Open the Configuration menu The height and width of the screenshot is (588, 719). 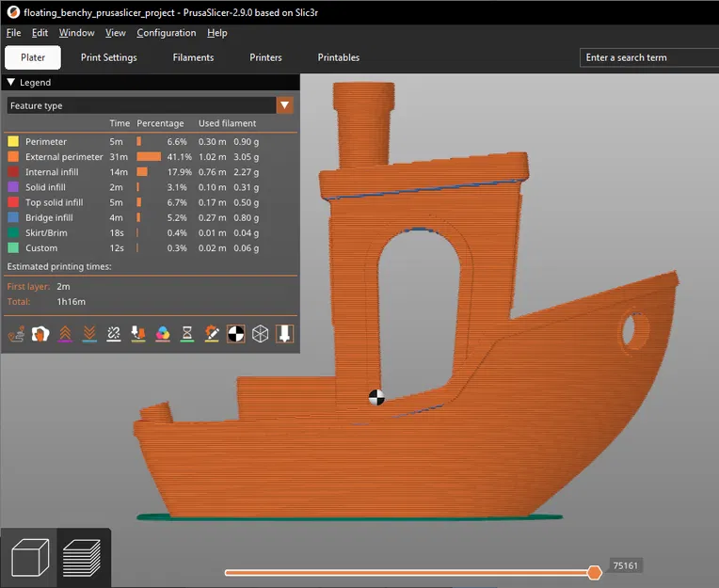(166, 33)
